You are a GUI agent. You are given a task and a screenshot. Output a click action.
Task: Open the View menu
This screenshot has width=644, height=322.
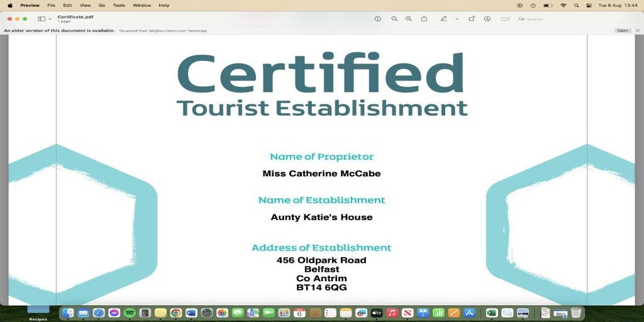point(85,5)
